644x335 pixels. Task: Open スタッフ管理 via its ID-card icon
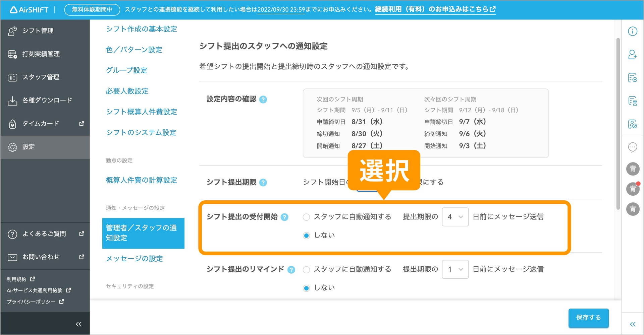[x=12, y=77]
